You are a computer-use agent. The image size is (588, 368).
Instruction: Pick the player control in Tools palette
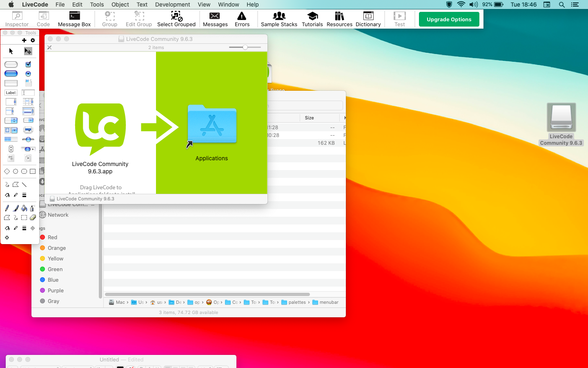(28, 158)
